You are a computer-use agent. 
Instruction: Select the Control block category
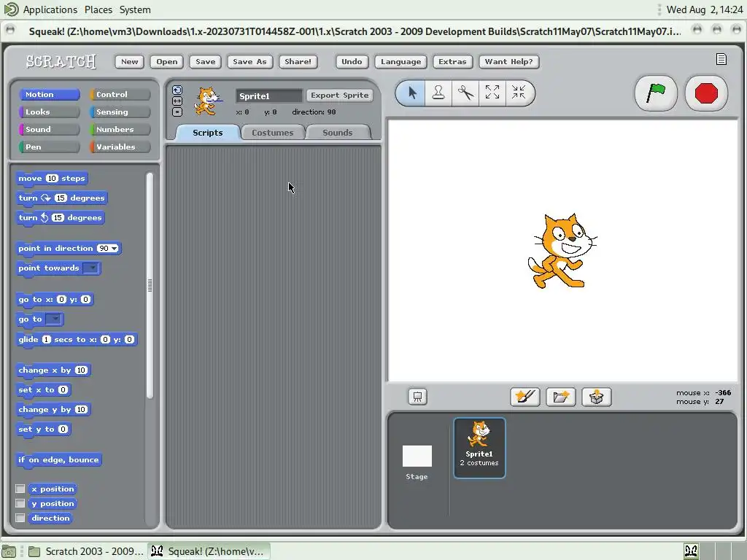(x=120, y=94)
